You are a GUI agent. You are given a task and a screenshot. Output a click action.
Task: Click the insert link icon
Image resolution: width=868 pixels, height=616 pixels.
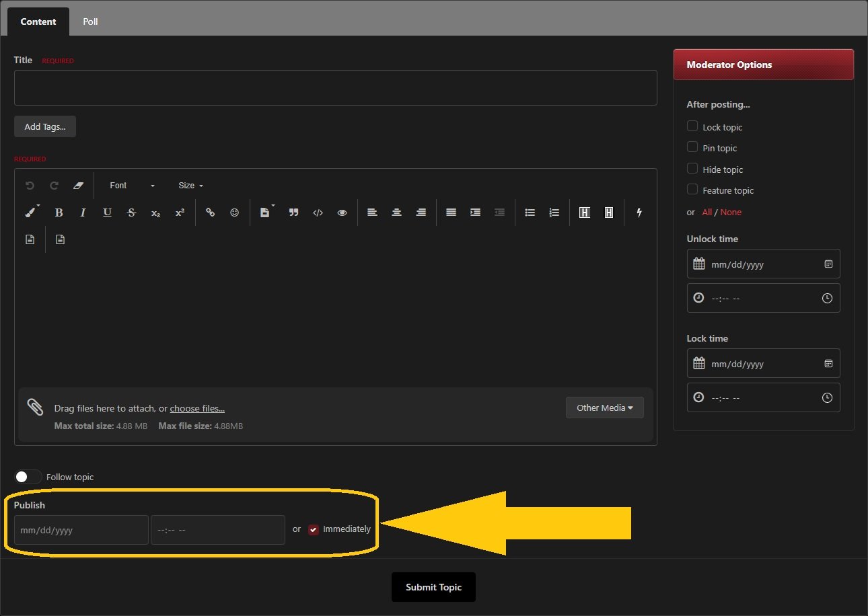tap(210, 213)
